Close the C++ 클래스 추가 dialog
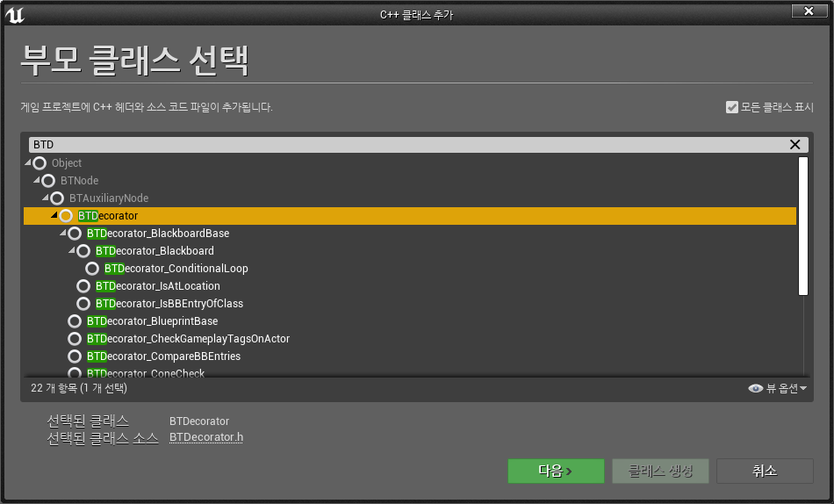This screenshot has width=834, height=504. coord(809,11)
